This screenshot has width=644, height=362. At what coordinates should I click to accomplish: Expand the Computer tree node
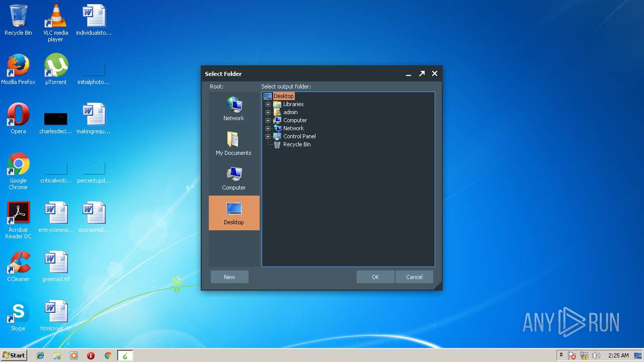coord(268,120)
